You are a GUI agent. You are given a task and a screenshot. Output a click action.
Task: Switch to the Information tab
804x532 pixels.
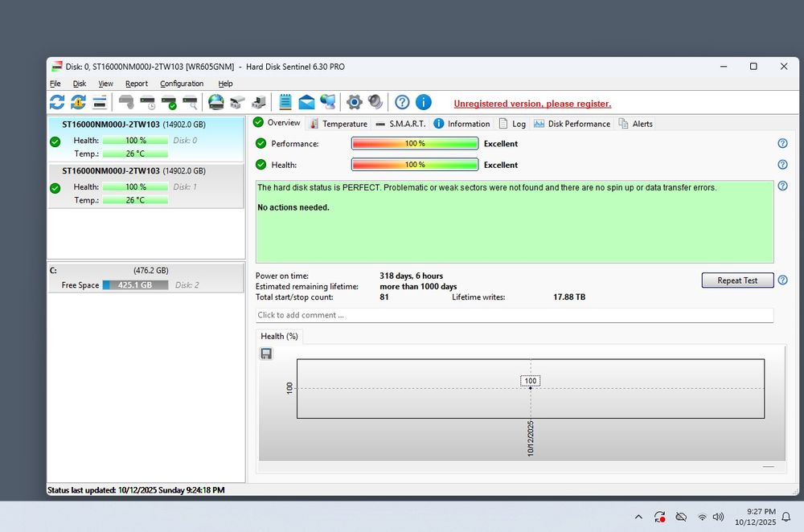tap(461, 124)
